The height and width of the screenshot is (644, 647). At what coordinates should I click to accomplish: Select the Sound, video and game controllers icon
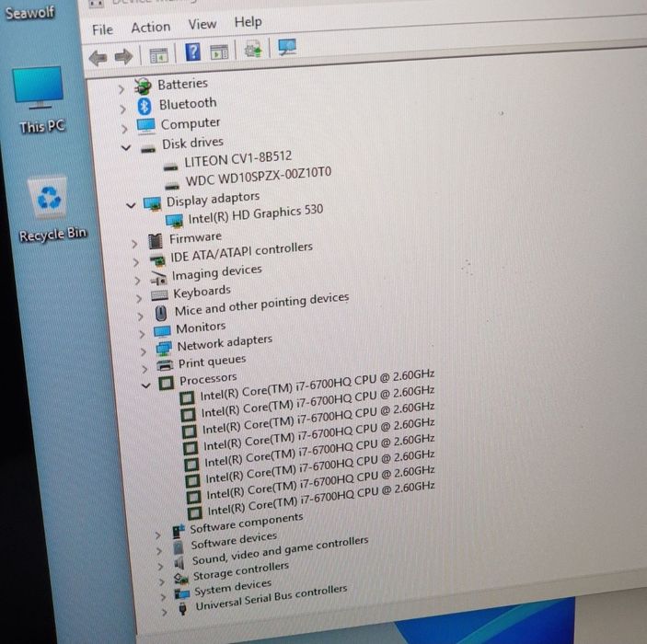coord(179,563)
